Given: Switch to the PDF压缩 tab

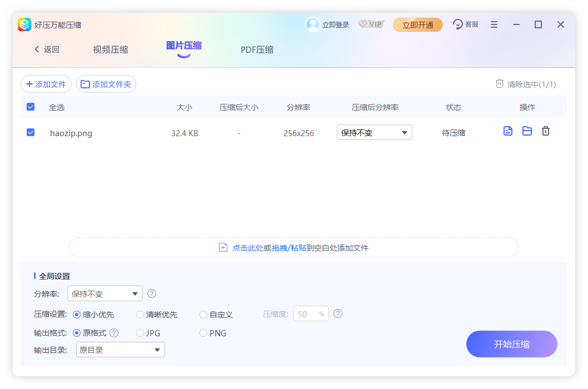Looking at the screenshot, I should 257,49.
